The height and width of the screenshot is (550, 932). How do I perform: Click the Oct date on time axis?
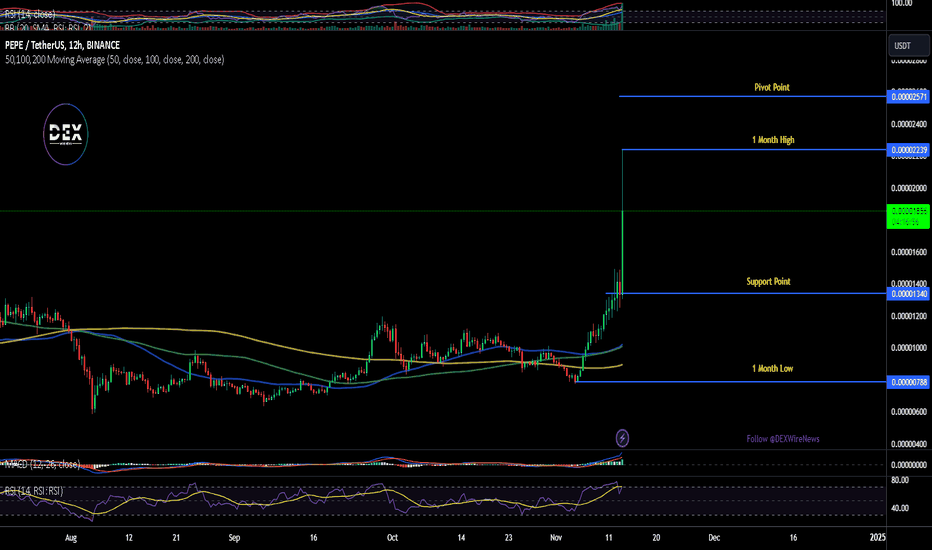392,538
